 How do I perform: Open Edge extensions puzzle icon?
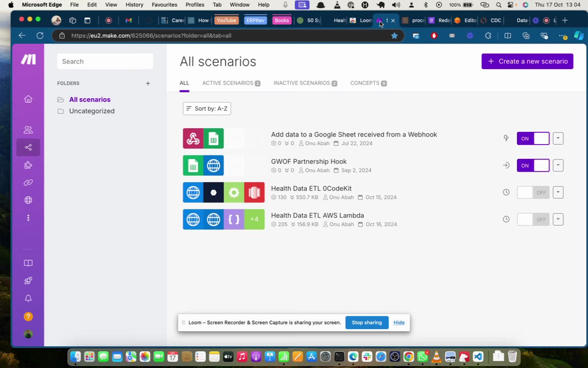(488, 36)
